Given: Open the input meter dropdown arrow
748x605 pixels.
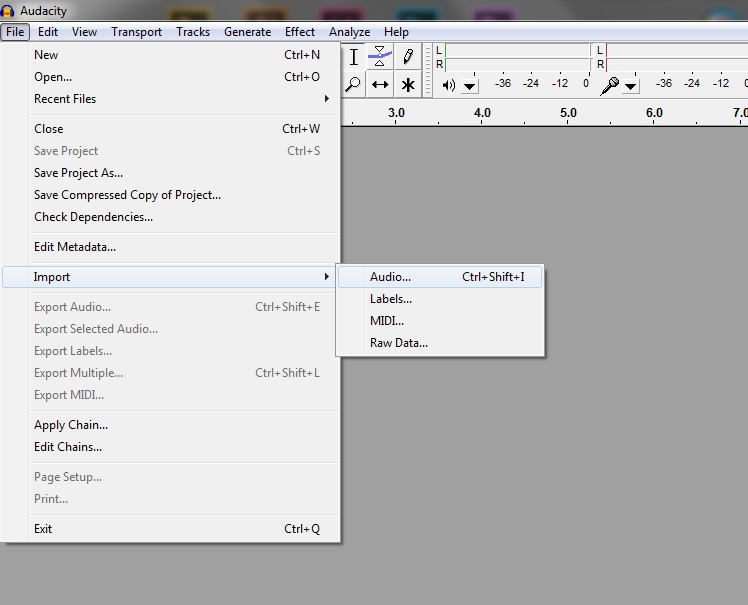Looking at the screenshot, I should tap(631, 86).
